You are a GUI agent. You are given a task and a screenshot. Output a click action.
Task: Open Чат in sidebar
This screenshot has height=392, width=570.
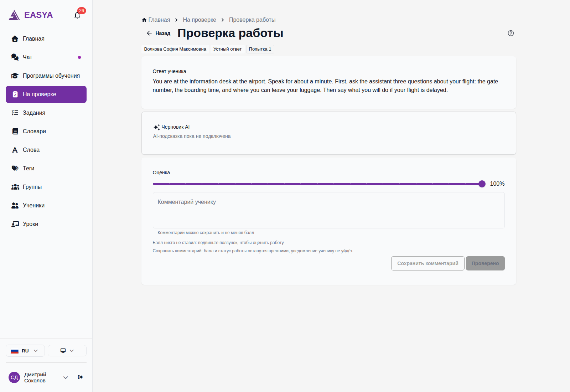(46, 57)
